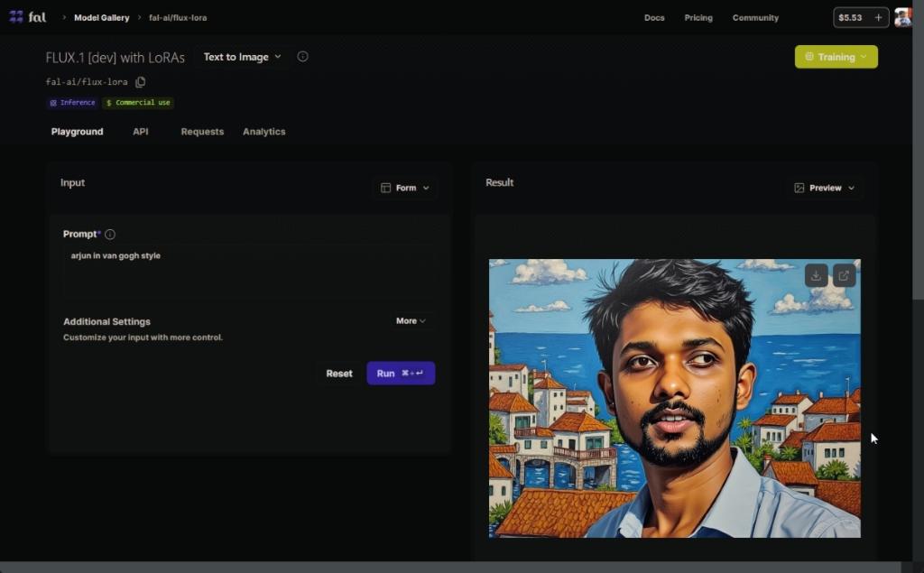Download the generated image
Screen dimensions: 924x573
pos(816,276)
